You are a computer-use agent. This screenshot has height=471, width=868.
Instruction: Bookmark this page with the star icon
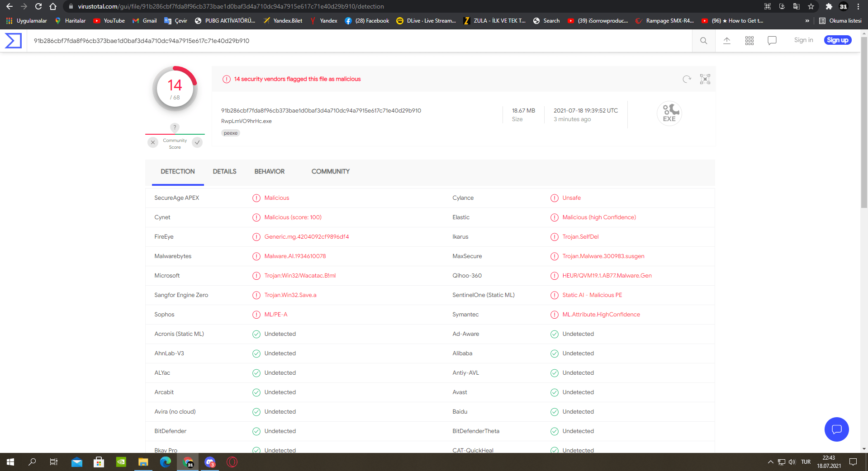[x=811, y=6]
